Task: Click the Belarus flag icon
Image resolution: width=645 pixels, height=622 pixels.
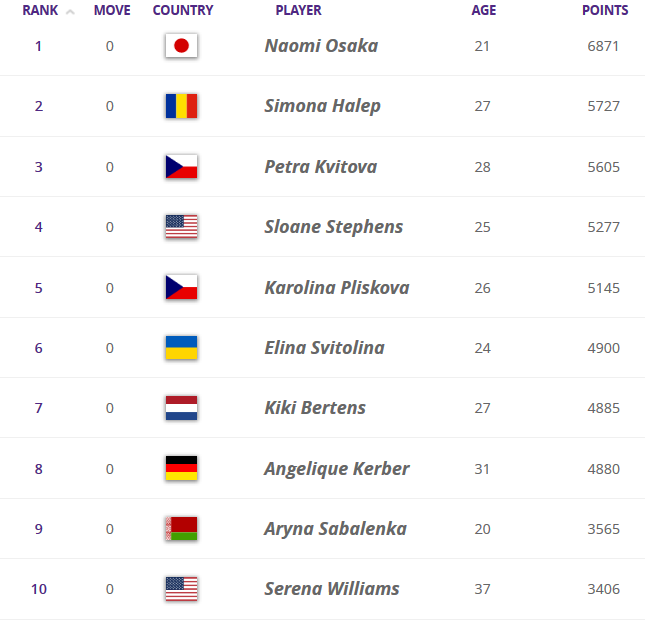Action: click(x=181, y=529)
